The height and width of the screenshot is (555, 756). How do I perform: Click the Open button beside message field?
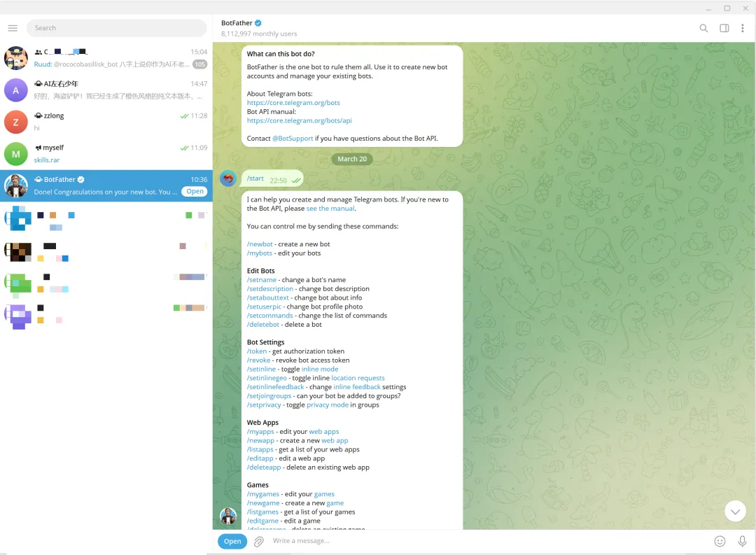(x=232, y=542)
